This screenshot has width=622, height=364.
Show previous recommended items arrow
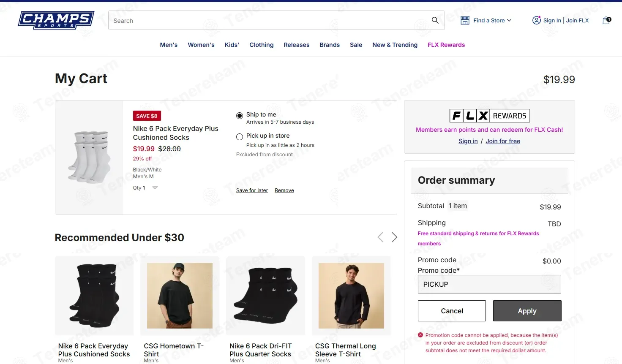(x=380, y=237)
